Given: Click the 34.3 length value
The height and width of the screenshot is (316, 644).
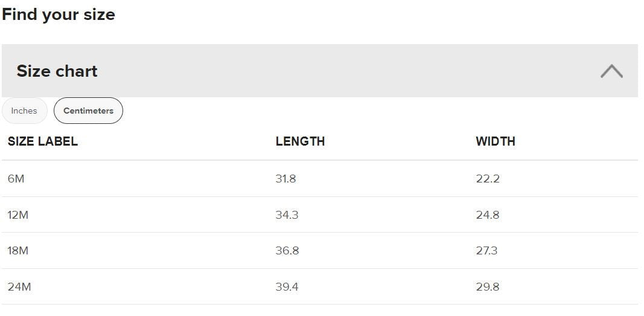Looking at the screenshot, I should click(287, 215).
